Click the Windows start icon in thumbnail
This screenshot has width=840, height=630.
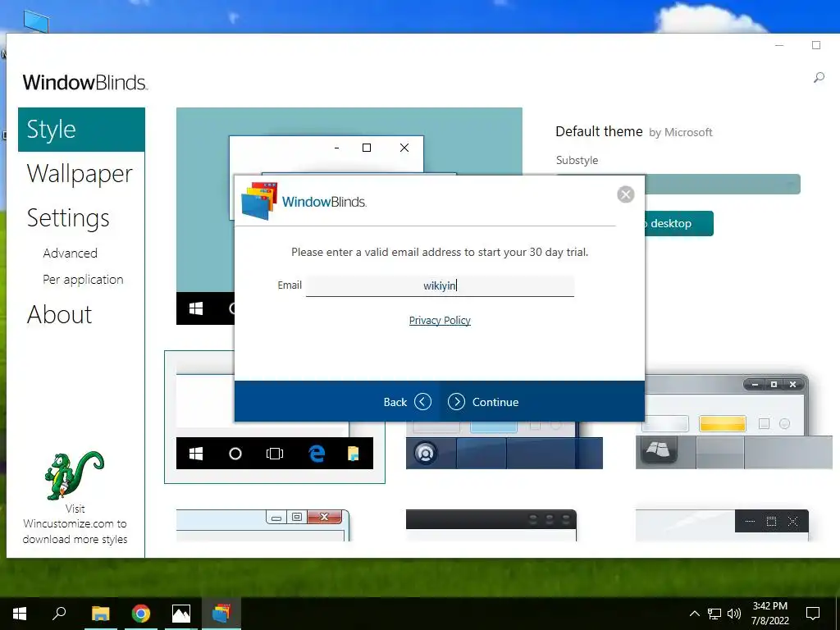[x=196, y=454]
